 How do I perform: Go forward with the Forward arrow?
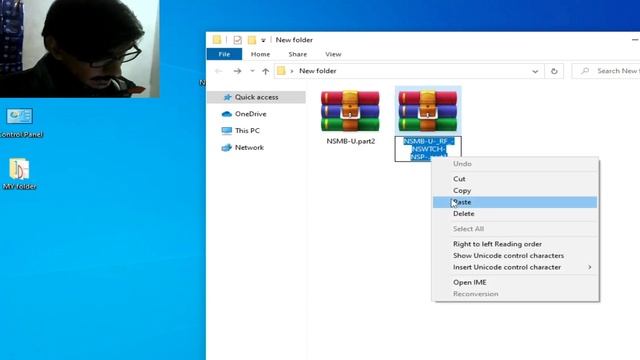[x=237, y=71]
